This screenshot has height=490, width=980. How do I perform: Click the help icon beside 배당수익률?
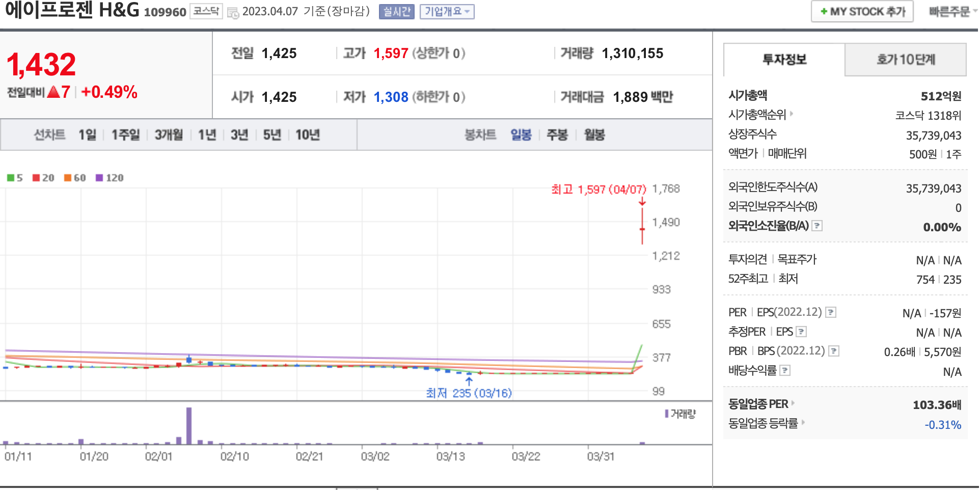tap(785, 370)
